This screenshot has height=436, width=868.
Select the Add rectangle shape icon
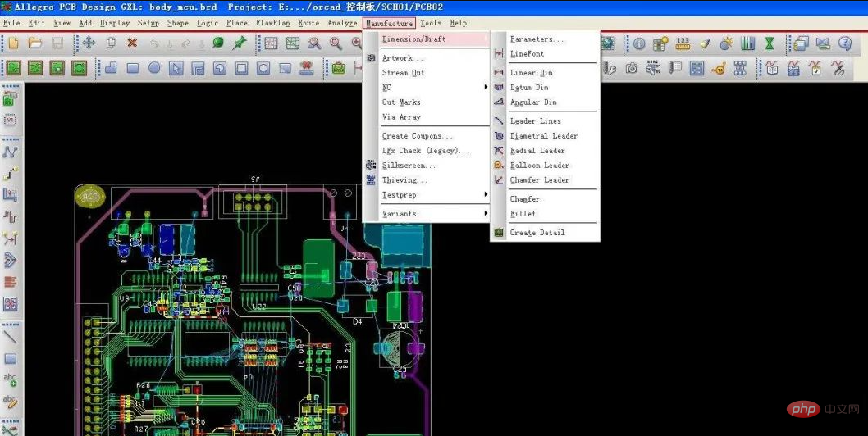(132, 68)
